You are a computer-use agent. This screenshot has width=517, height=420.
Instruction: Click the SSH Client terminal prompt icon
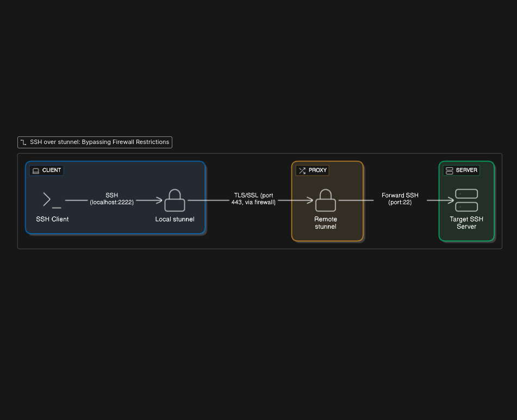(52, 200)
